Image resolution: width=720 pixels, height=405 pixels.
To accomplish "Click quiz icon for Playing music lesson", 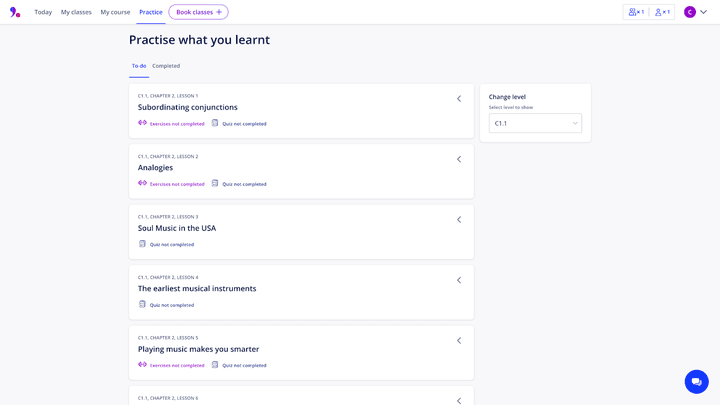I will click(x=215, y=365).
